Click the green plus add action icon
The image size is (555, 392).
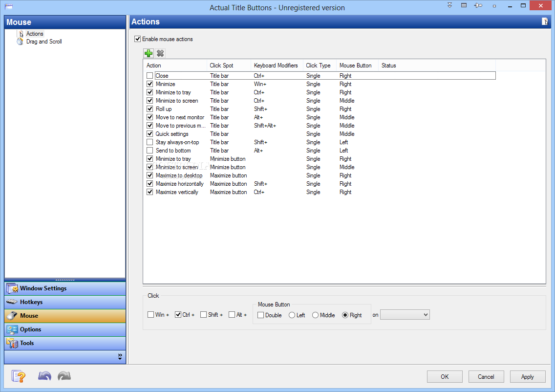[x=149, y=53]
